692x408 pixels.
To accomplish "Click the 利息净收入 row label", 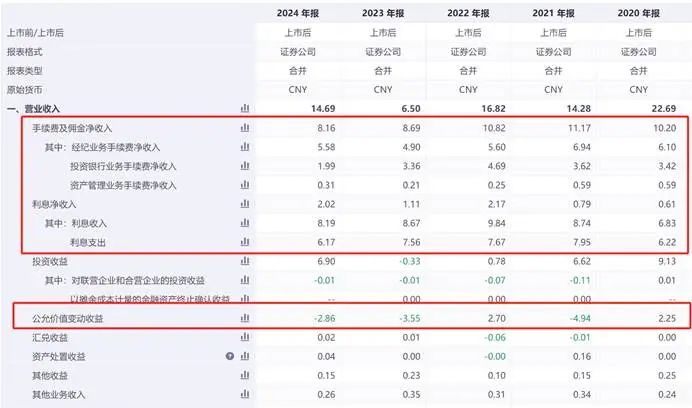I will tap(54, 204).
